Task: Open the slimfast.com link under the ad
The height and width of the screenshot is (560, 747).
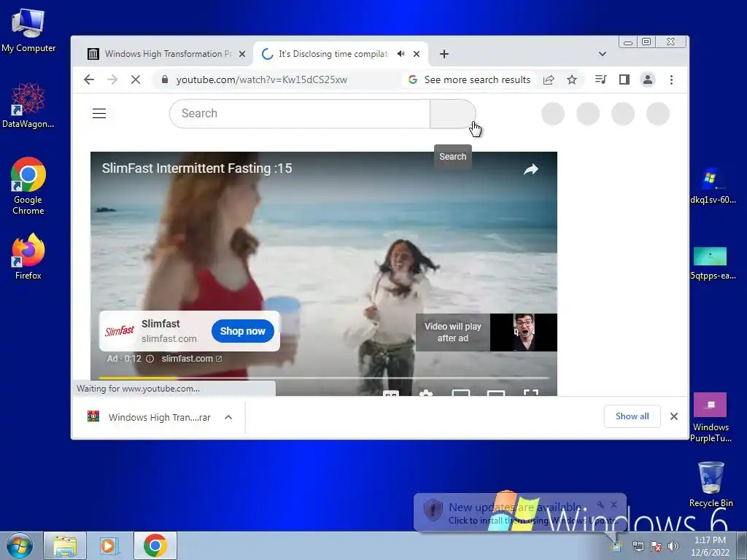Action: 192,359
